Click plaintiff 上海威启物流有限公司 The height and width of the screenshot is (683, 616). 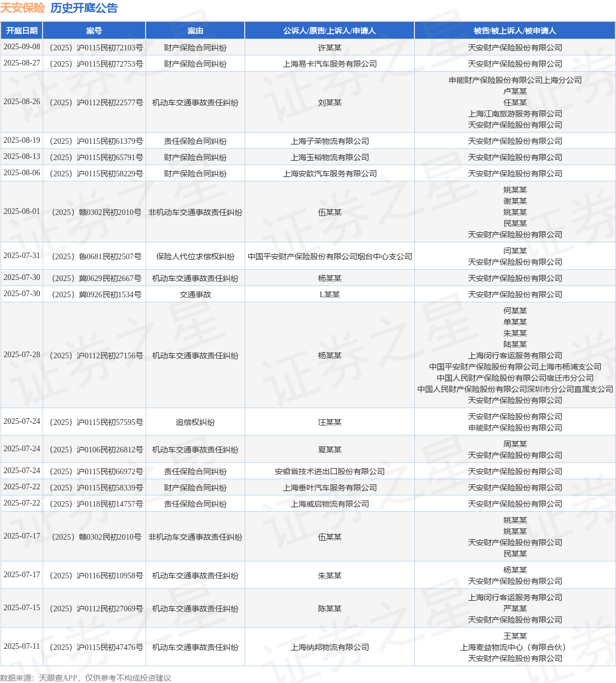coord(330,504)
